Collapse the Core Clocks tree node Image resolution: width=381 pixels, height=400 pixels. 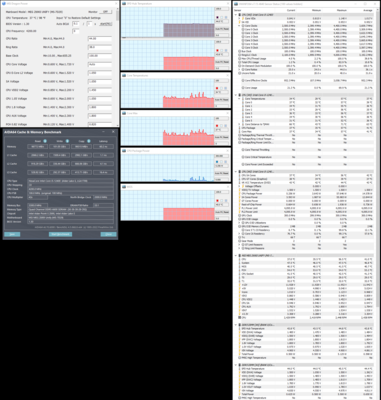(x=239, y=26)
